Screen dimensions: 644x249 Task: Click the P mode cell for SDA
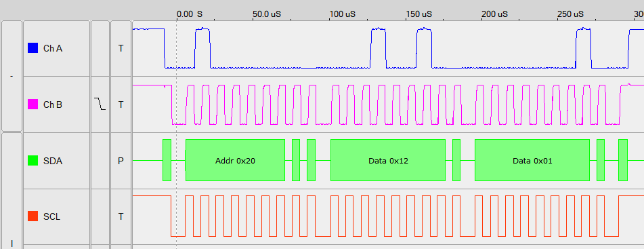point(121,161)
